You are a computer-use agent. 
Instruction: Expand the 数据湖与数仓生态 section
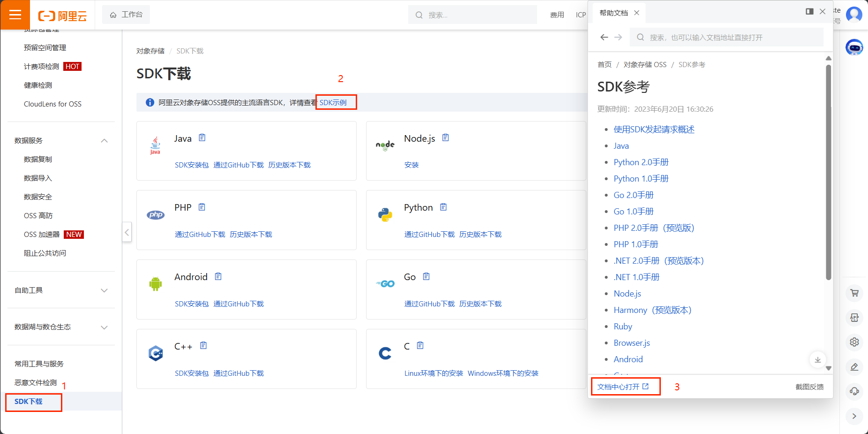pyautogui.click(x=104, y=327)
